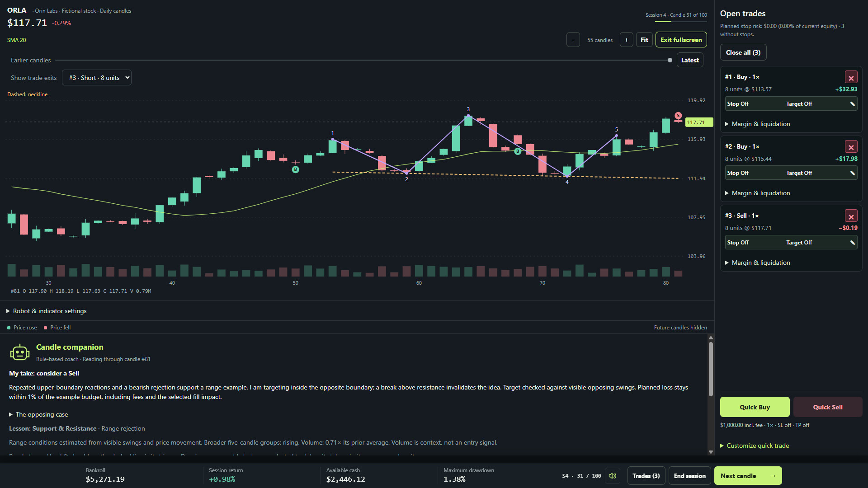Expand Margin & liquidation for trade #3
Viewport: 868px width, 488px height.
point(758,263)
